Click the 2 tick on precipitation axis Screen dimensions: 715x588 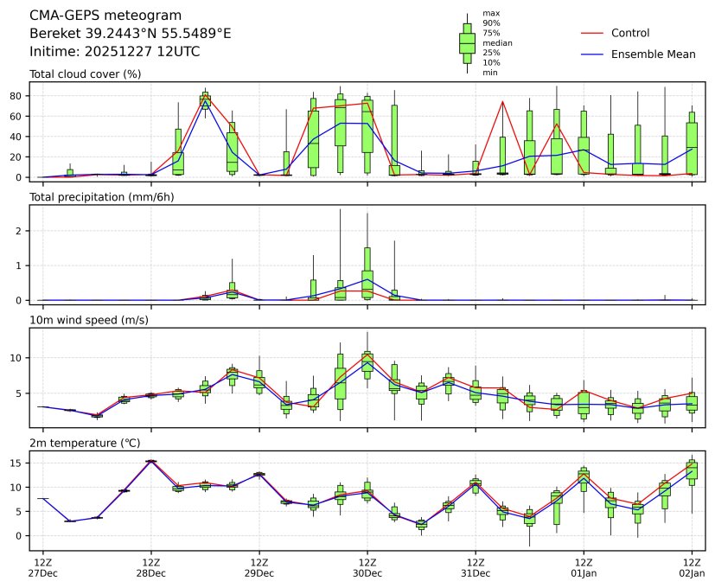point(18,231)
